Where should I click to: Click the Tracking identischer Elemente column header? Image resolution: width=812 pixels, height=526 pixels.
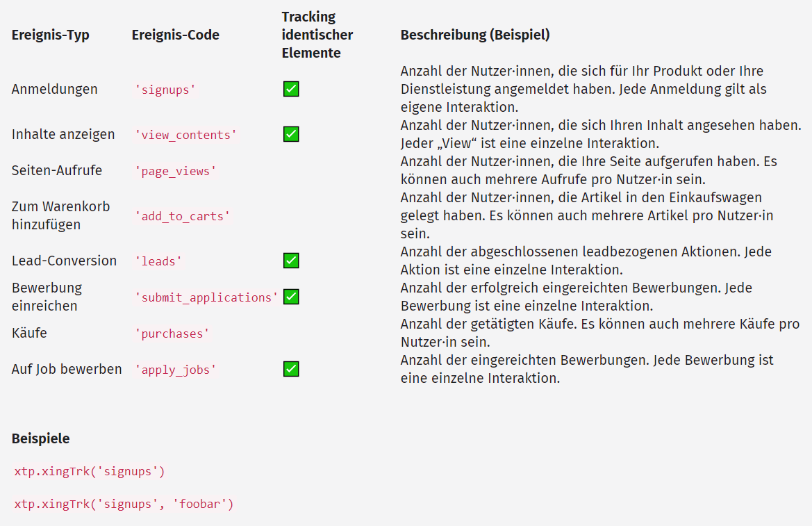coord(317,35)
